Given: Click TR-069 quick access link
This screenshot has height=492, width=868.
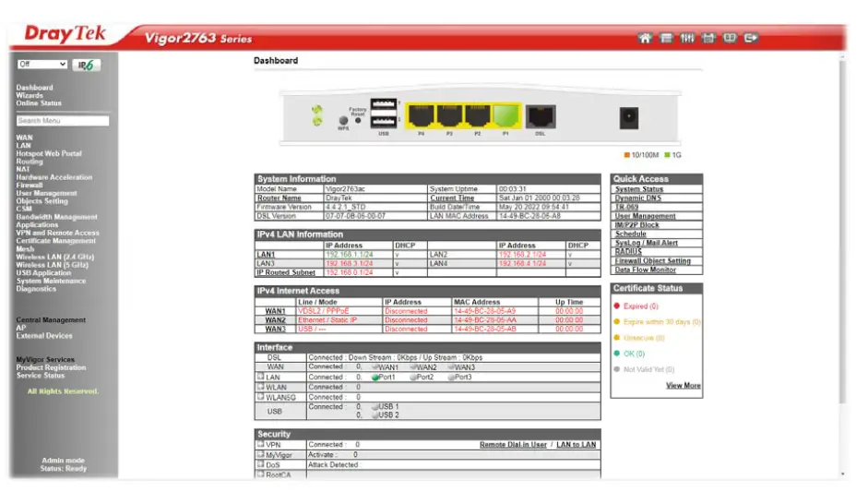Looking at the screenshot, I should pos(626,207).
